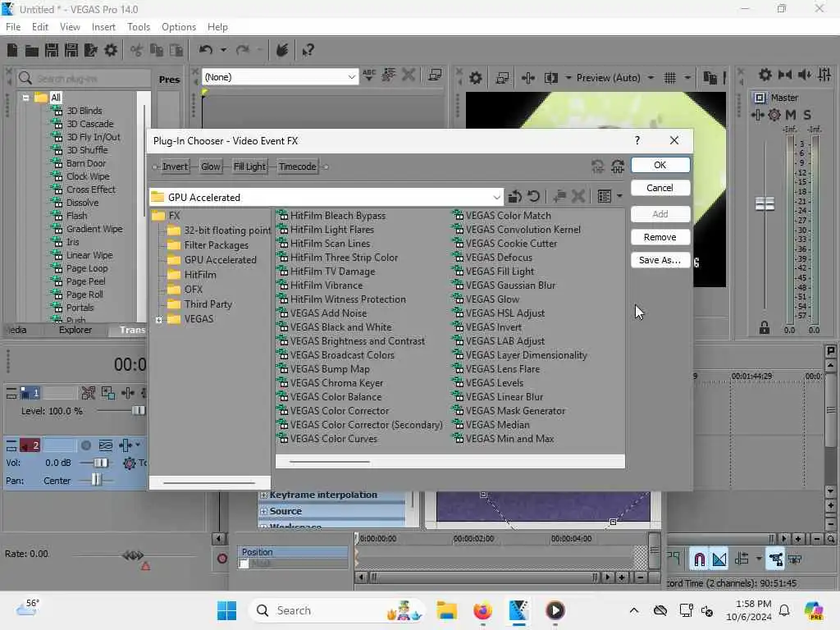
Task: Open the Edit menu
Action: pyautogui.click(x=40, y=27)
